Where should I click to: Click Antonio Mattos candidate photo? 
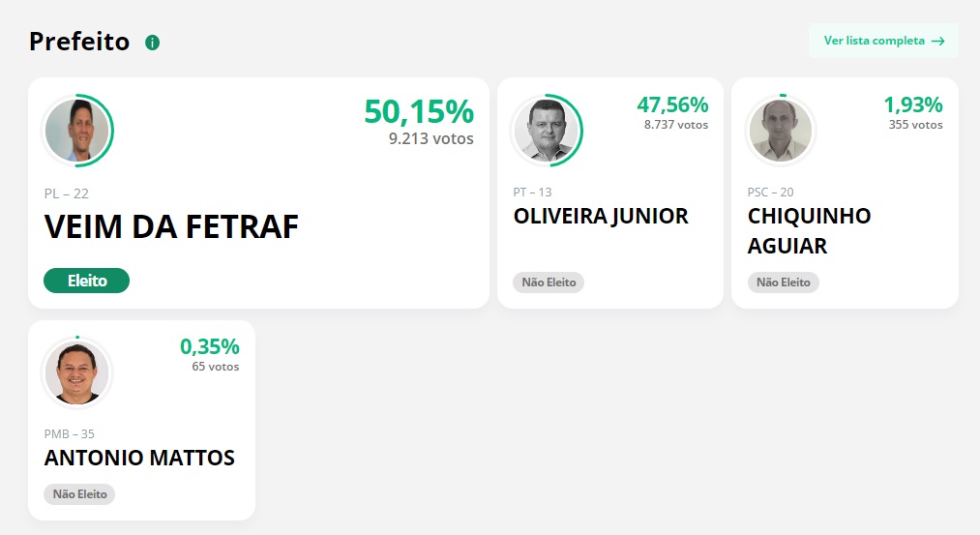76,373
